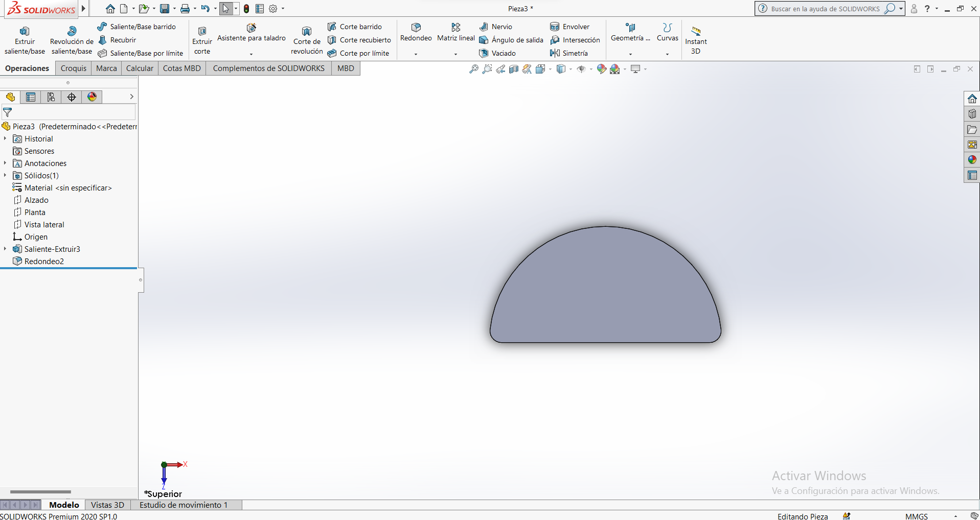Click the Matriz lineal tool
This screenshot has width=980, height=520.
(456, 33)
